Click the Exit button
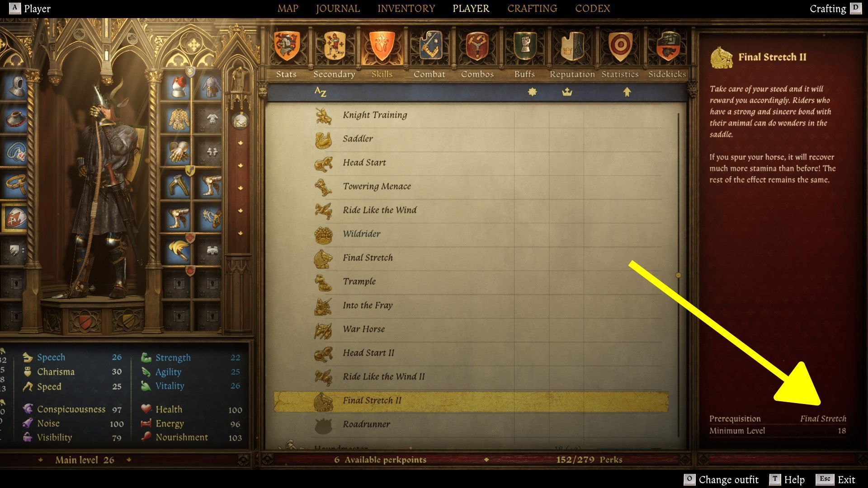Screen dimensions: 868x488 coord(836,479)
